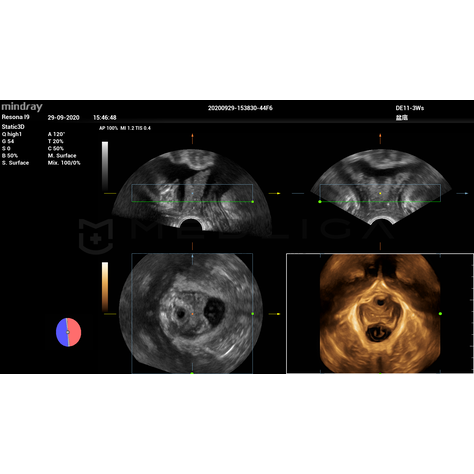Image resolution: width=474 pixels, height=474 pixels.
Task: Click the probe name 'DE11-3Ws'
Action: pos(410,108)
